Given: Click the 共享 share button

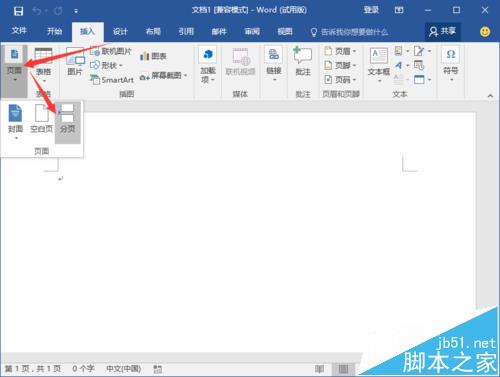Looking at the screenshot, I should (443, 31).
